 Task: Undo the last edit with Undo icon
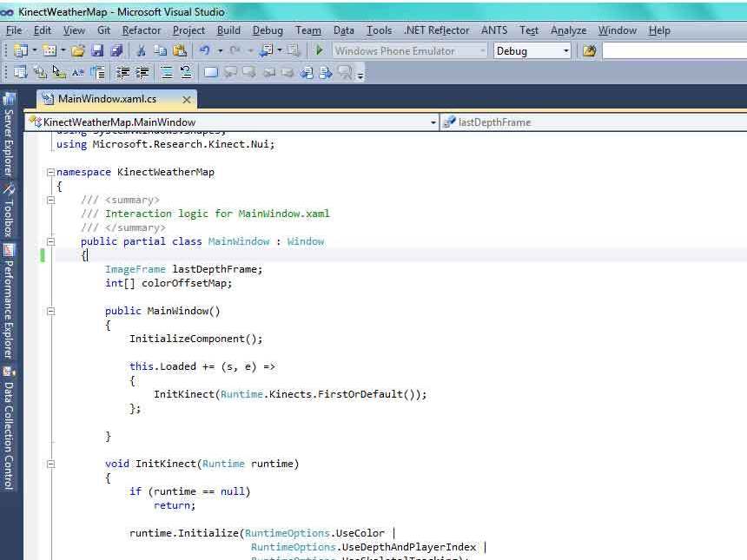point(205,50)
